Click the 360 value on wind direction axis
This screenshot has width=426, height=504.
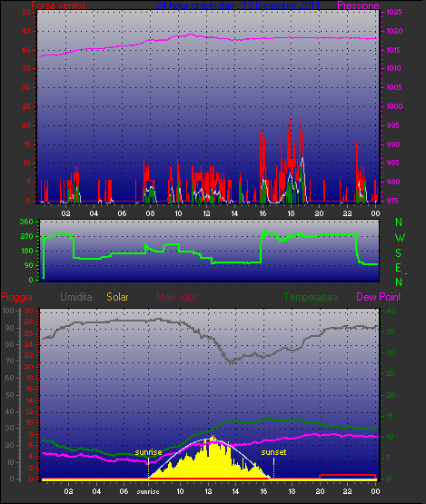click(26, 222)
